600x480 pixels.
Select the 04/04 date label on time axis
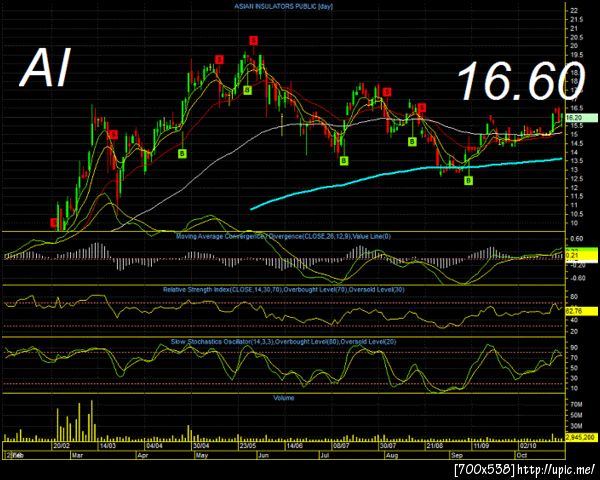coord(154,446)
